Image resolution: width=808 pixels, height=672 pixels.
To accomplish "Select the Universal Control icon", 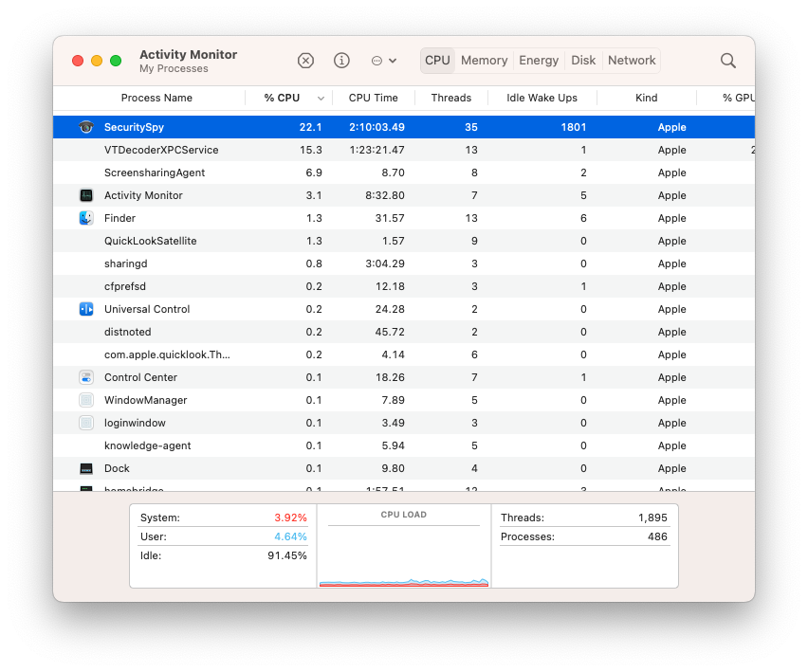I will [86, 309].
